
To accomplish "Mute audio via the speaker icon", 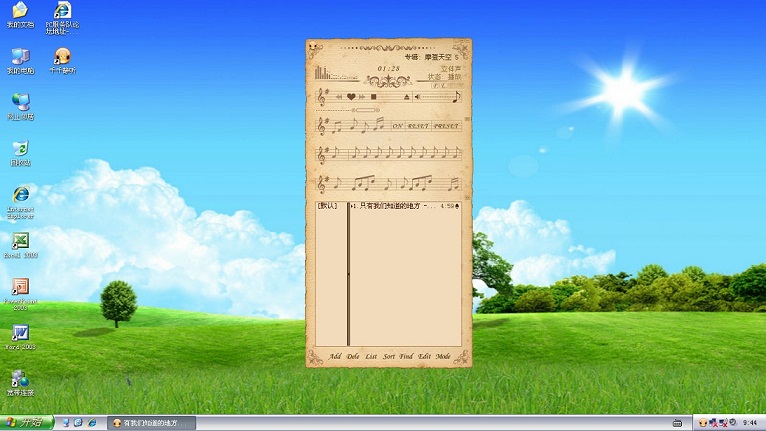I will click(417, 97).
